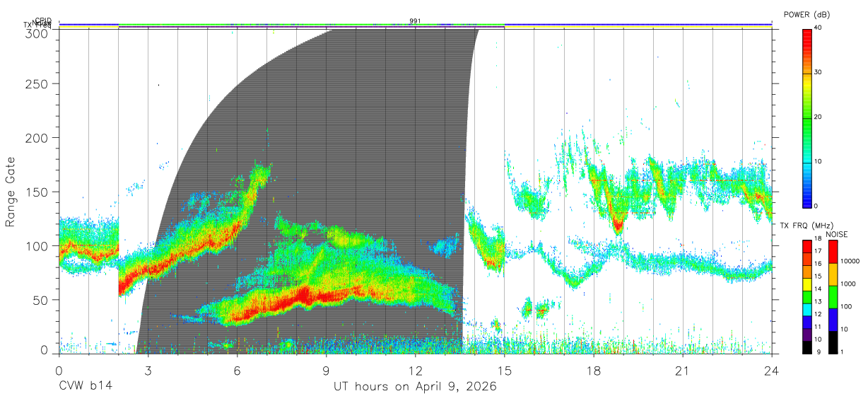
Task: Select the black swatch in NOISE legend
Action: 832,341
